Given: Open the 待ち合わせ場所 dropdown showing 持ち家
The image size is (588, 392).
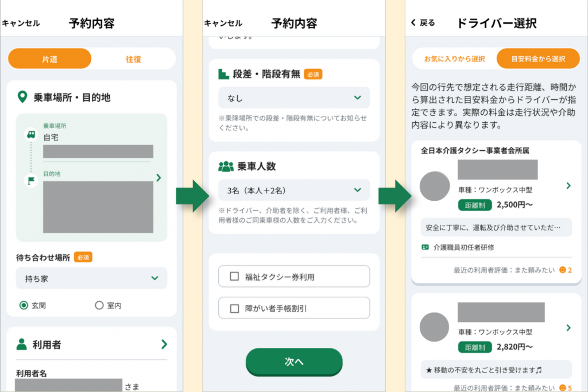Looking at the screenshot, I should (x=91, y=278).
